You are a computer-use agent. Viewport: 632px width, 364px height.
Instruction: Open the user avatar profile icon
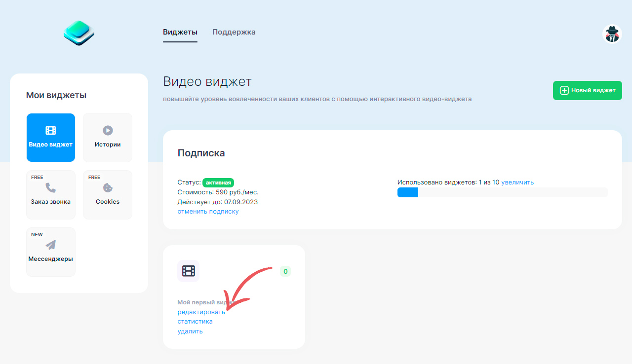click(x=612, y=34)
